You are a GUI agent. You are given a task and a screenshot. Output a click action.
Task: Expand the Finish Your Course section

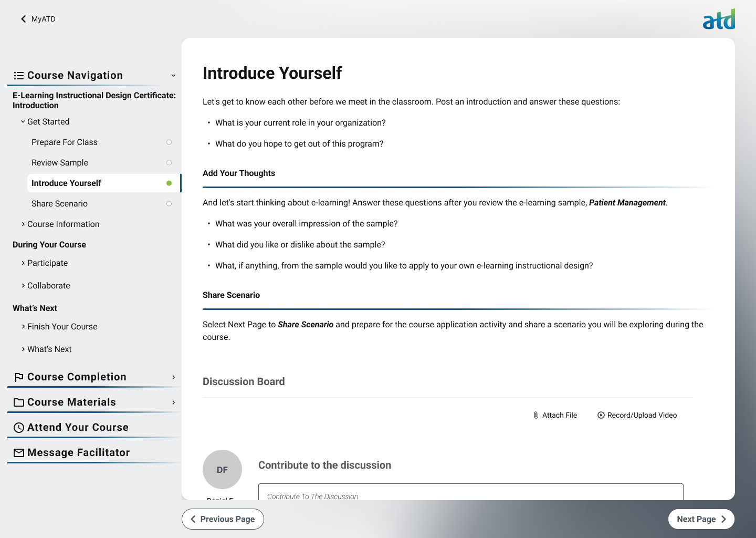23,327
